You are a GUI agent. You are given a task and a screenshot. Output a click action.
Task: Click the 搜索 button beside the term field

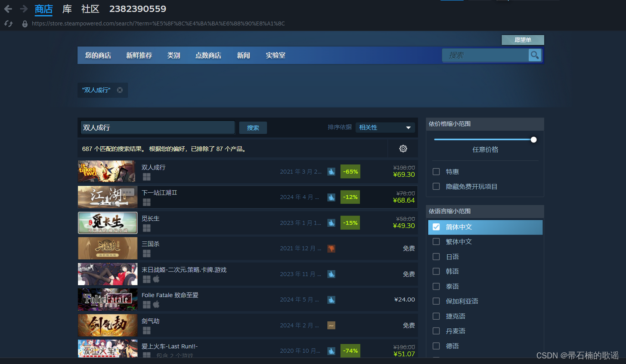(253, 128)
